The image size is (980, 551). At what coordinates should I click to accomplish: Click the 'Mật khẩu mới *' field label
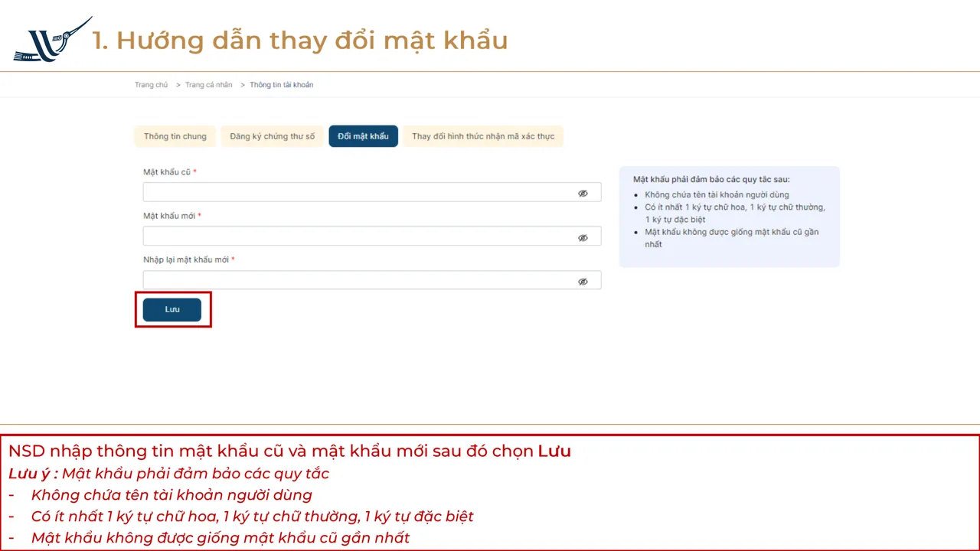172,216
